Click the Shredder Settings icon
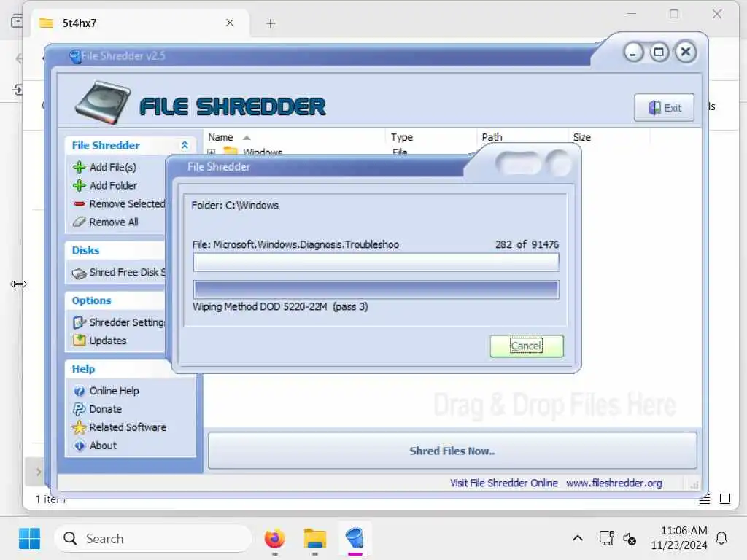 point(79,322)
